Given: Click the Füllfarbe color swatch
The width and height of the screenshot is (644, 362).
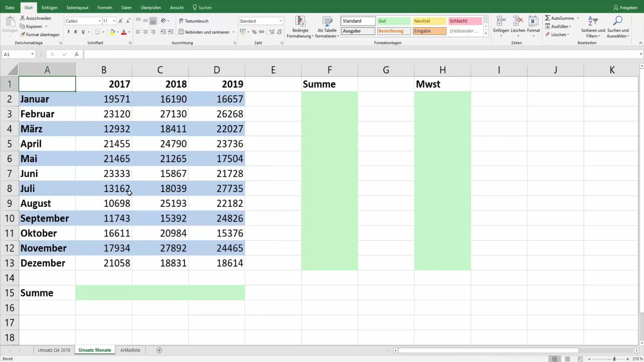Looking at the screenshot, I should pyautogui.click(x=112, y=34).
